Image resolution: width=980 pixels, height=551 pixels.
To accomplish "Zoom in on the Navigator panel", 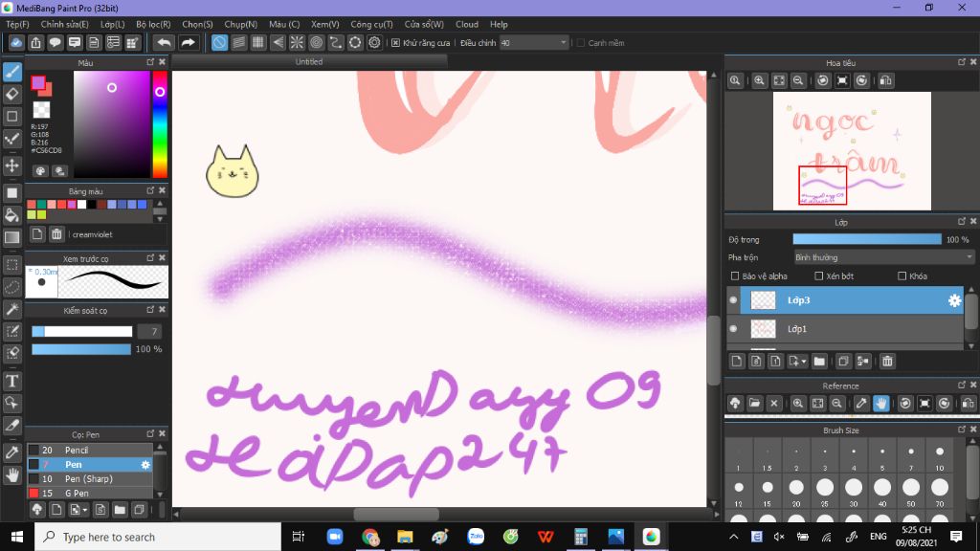I will click(759, 80).
